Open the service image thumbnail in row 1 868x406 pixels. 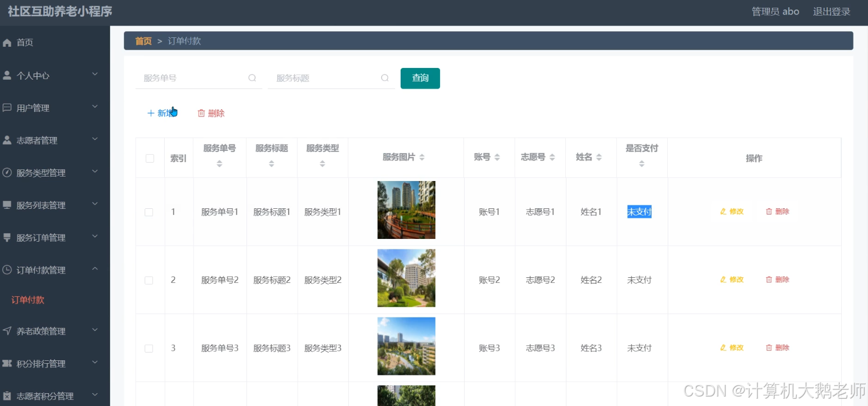pyautogui.click(x=406, y=210)
